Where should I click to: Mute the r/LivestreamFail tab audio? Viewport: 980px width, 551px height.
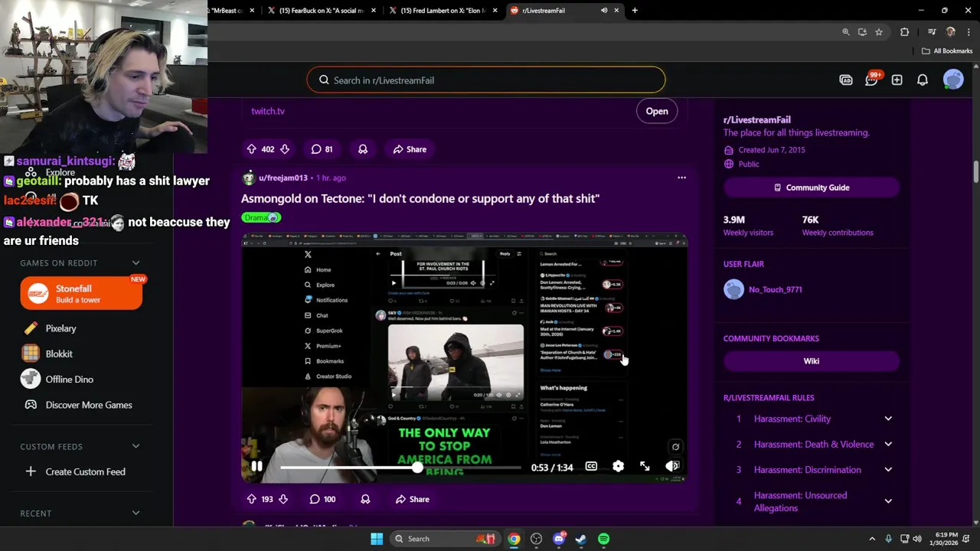click(x=604, y=11)
